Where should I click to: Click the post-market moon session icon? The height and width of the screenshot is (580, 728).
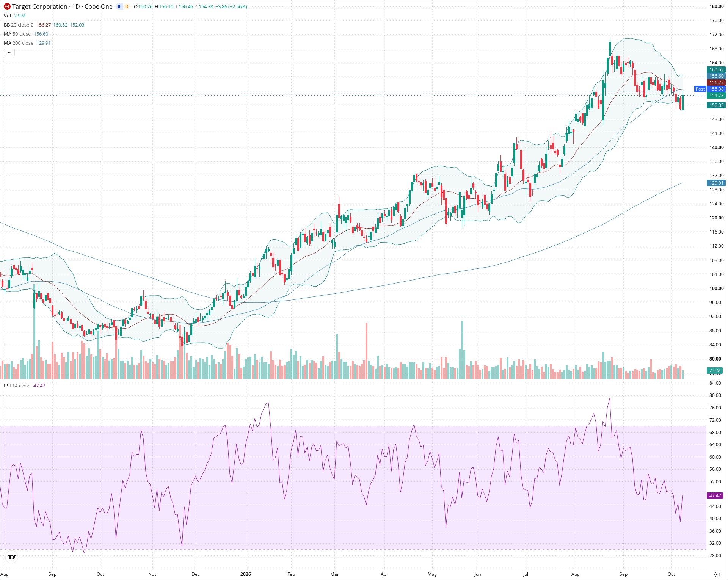tap(119, 6)
